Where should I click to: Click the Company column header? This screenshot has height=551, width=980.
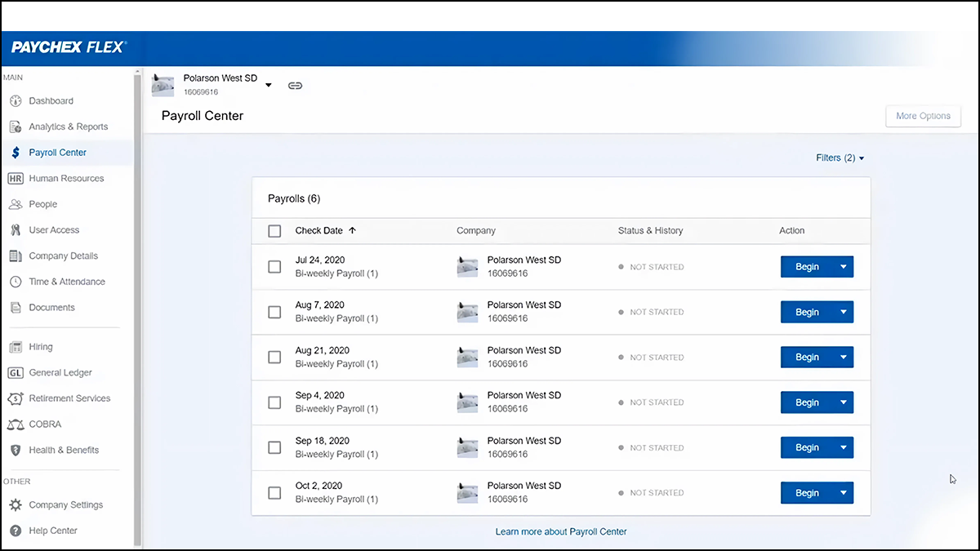476,231
